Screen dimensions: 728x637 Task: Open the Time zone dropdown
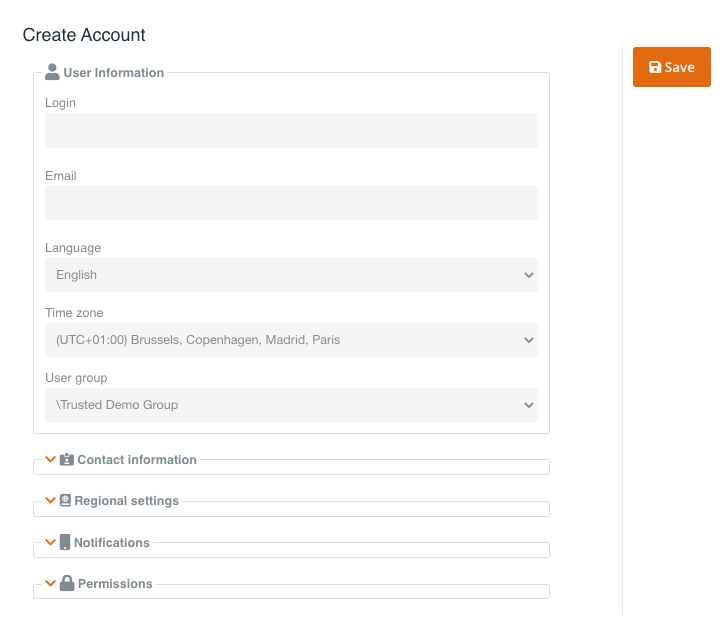[x=291, y=340]
